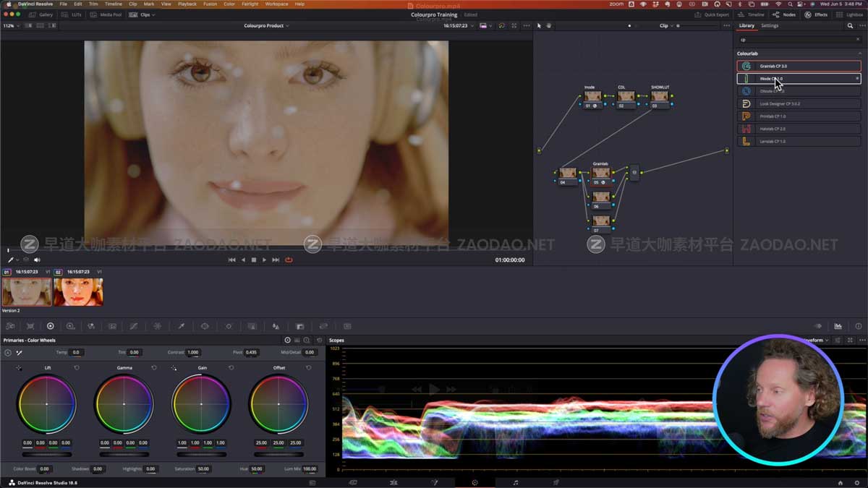
Task: Show the Keyframes panel
Action: pyautogui.click(x=818, y=326)
